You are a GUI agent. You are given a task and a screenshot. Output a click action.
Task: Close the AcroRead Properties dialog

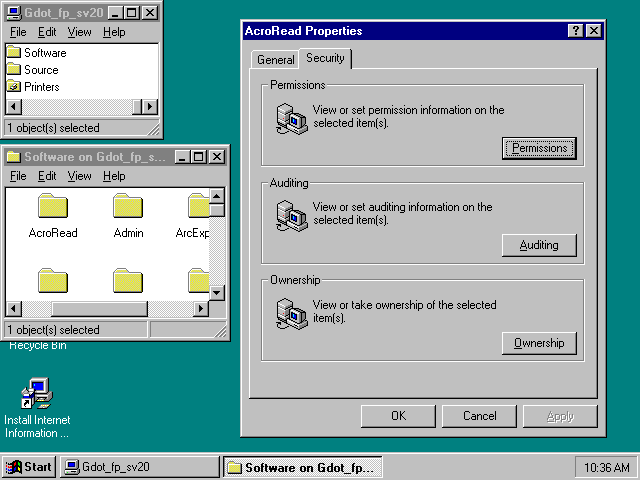click(593, 31)
